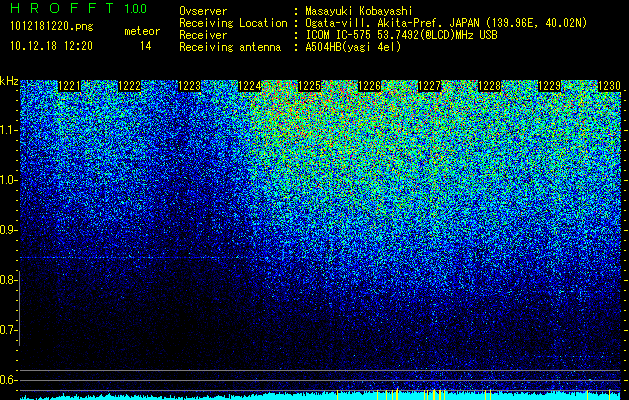Click the 1.1 kHz frequency axis label
Screen dimensions: 629x400
point(8,130)
